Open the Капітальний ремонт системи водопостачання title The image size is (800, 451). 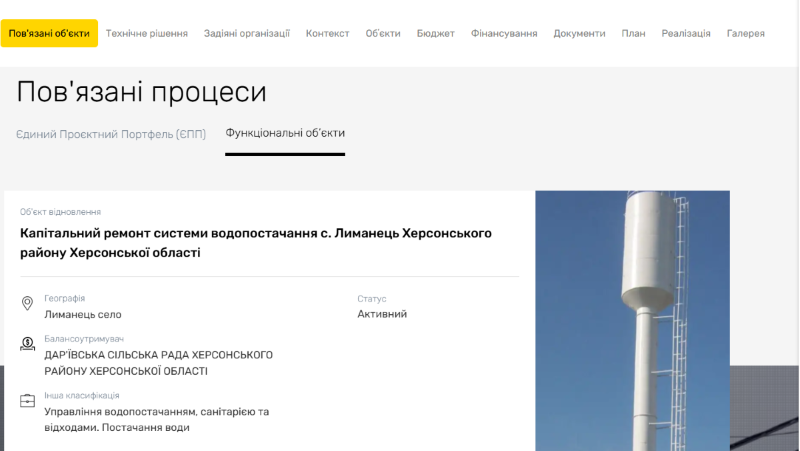[x=256, y=243]
